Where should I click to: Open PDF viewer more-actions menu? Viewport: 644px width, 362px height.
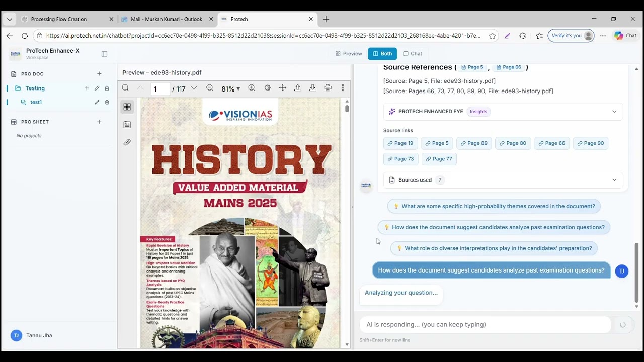[343, 88]
